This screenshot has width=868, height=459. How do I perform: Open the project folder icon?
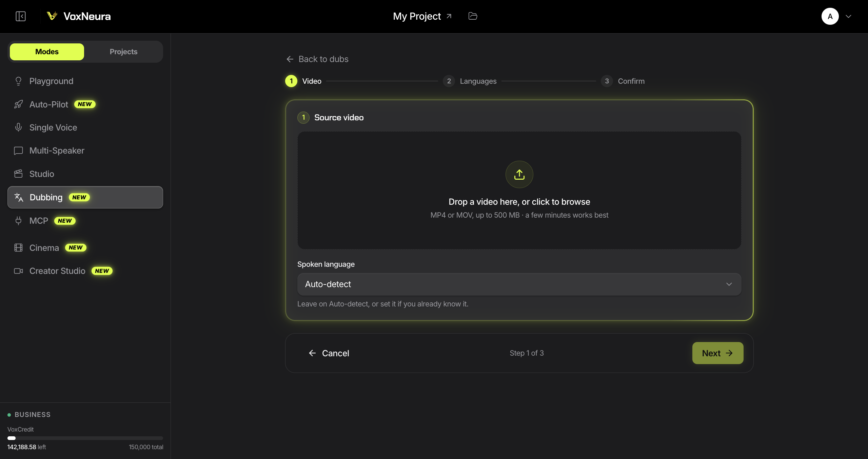(473, 16)
